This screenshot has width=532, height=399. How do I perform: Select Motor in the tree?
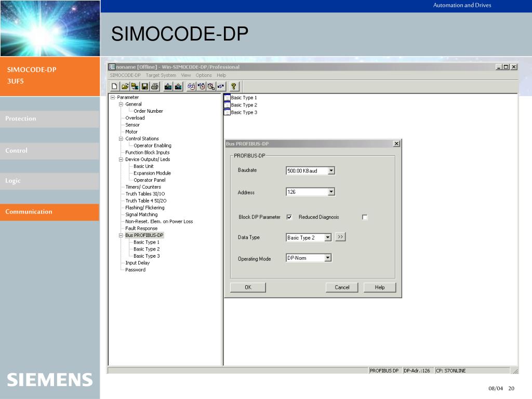tap(131, 132)
